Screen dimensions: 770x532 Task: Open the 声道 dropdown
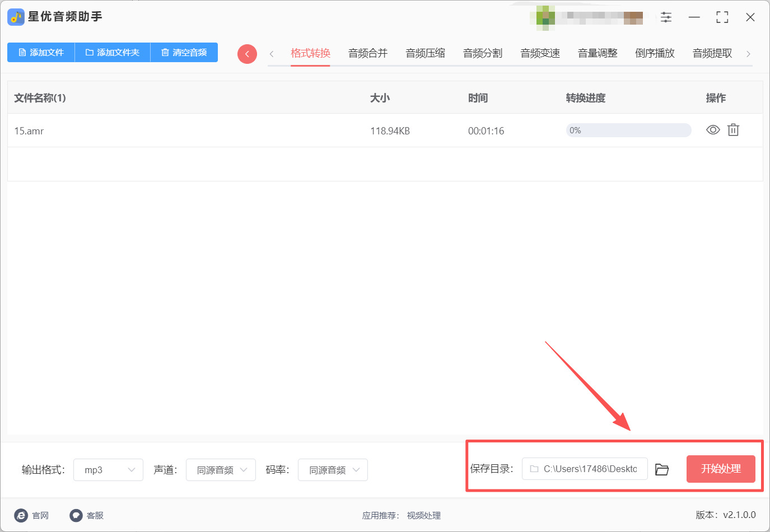[221, 470]
